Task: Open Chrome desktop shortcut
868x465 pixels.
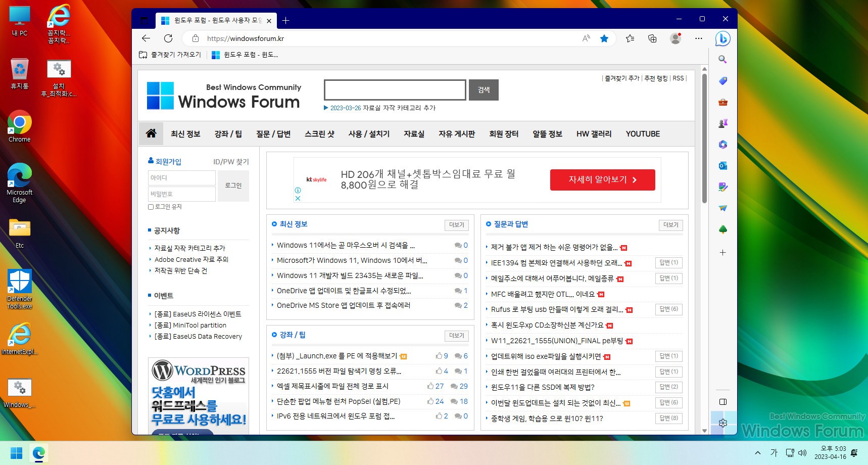Action: (20, 126)
